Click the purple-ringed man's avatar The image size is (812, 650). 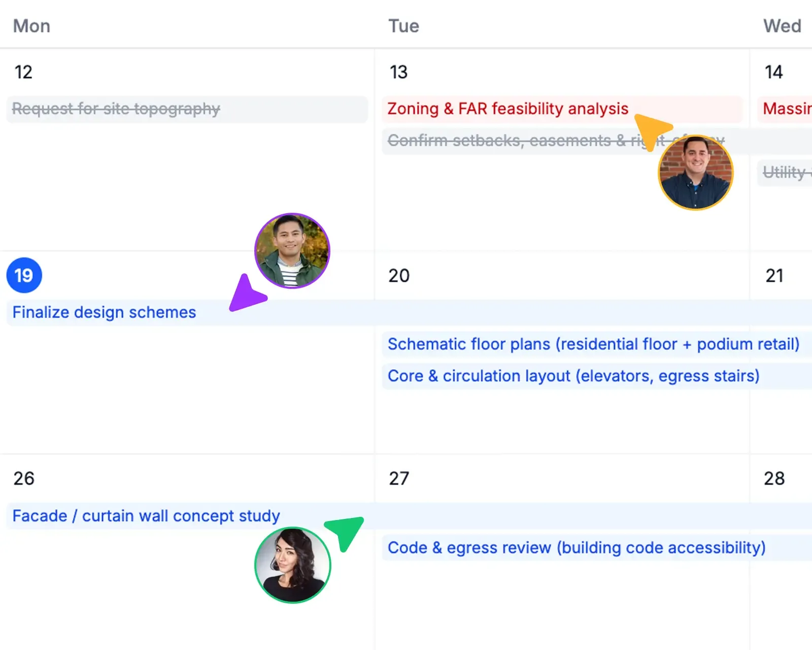[292, 251]
